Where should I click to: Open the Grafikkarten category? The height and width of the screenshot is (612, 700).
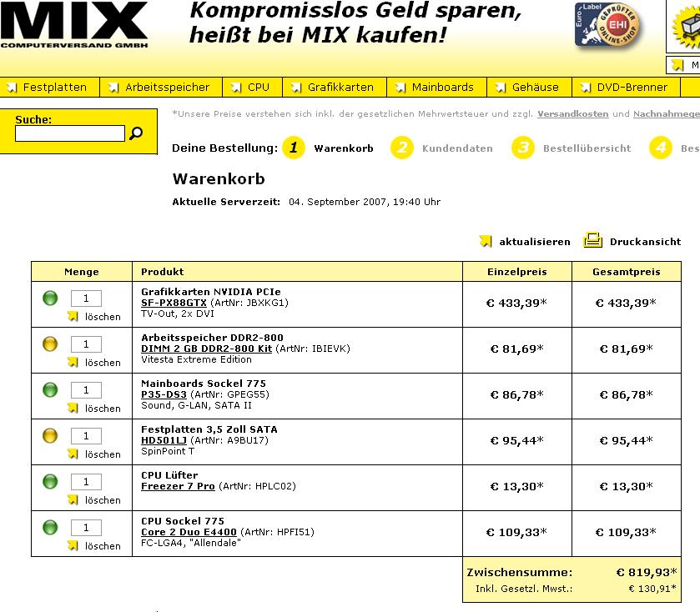point(335,87)
